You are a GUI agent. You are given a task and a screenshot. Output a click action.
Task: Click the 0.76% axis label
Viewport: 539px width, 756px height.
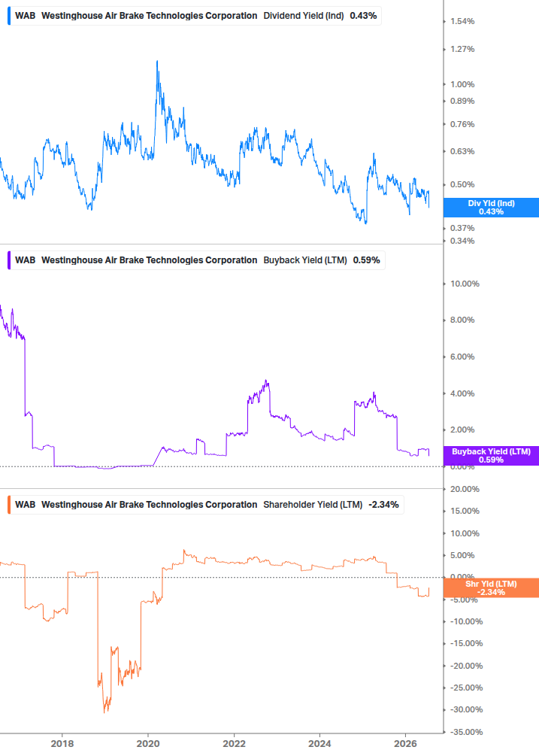462,124
